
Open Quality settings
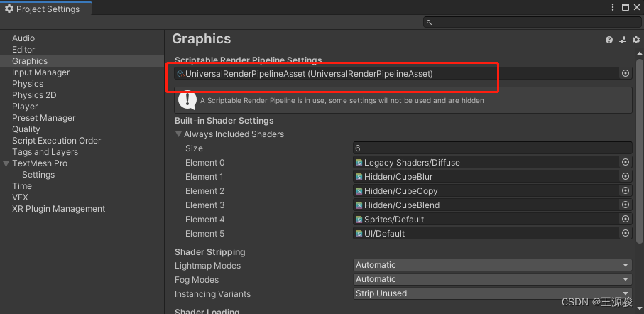(x=26, y=129)
